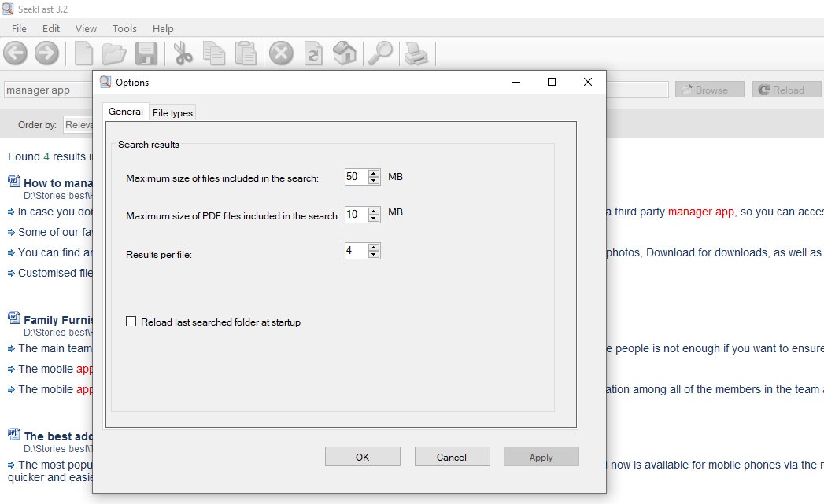Click 'Customised file' result line
Screen dimensions: 824x504
tap(55, 273)
